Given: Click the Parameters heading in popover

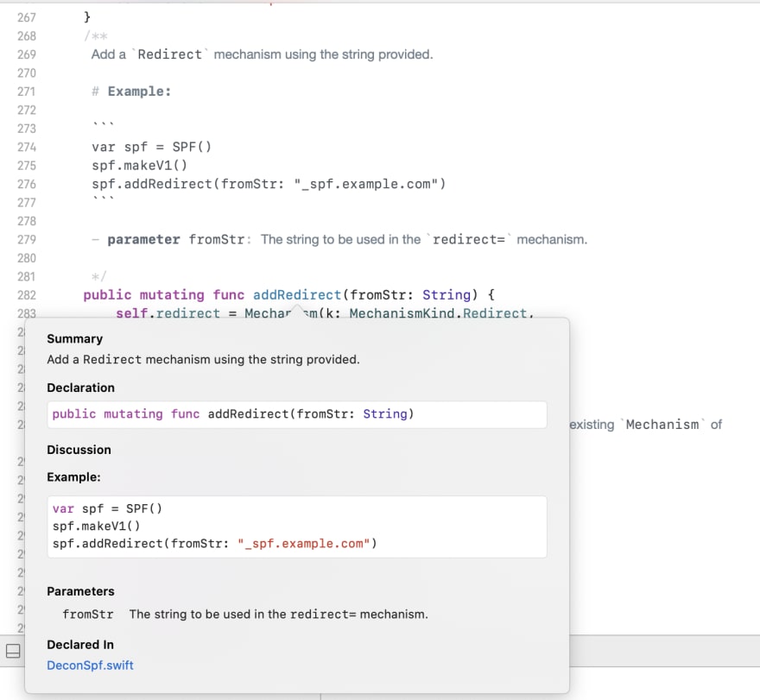Looking at the screenshot, I should point(80,591).
